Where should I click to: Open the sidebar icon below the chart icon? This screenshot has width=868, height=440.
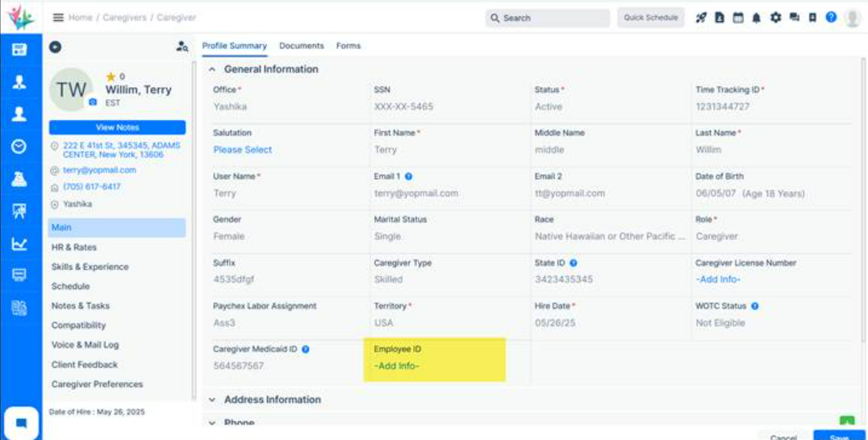[19, 276]
